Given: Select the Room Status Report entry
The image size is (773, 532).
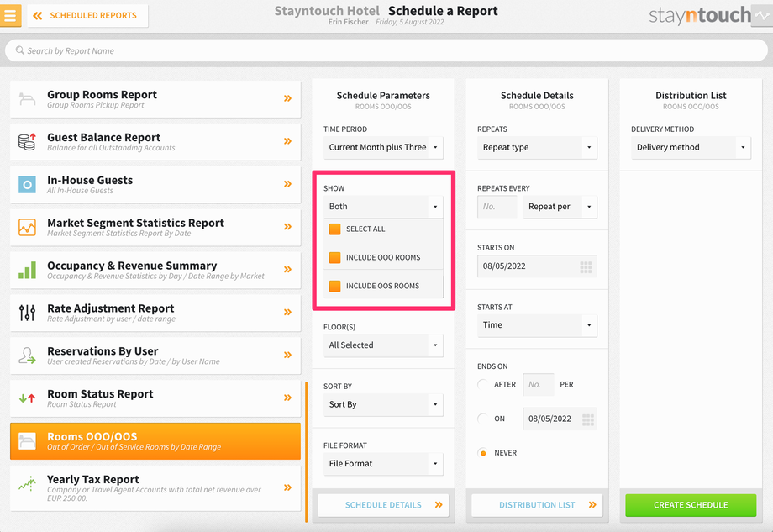Looking at the screenshot, I should 155,398.
